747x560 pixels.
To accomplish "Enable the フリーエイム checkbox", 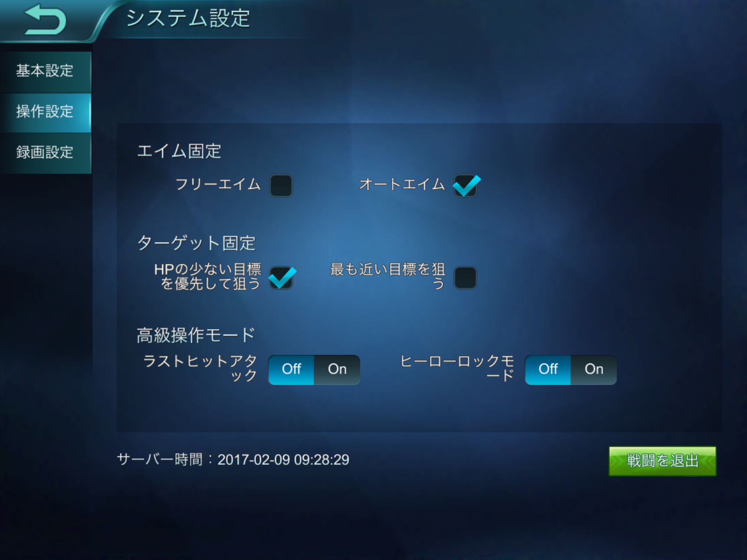I will 281,186.
